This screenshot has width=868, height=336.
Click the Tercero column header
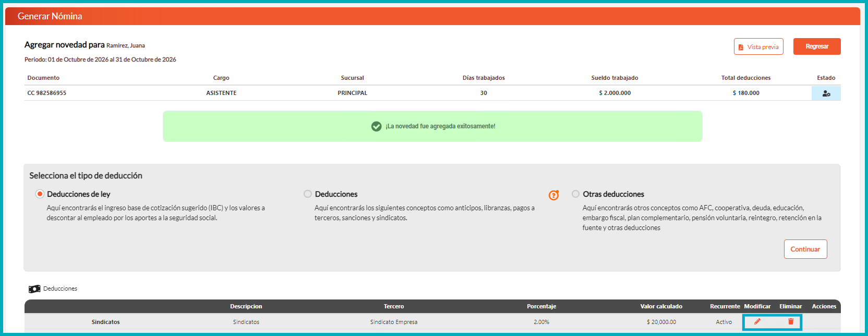click(x=394, y=306)
